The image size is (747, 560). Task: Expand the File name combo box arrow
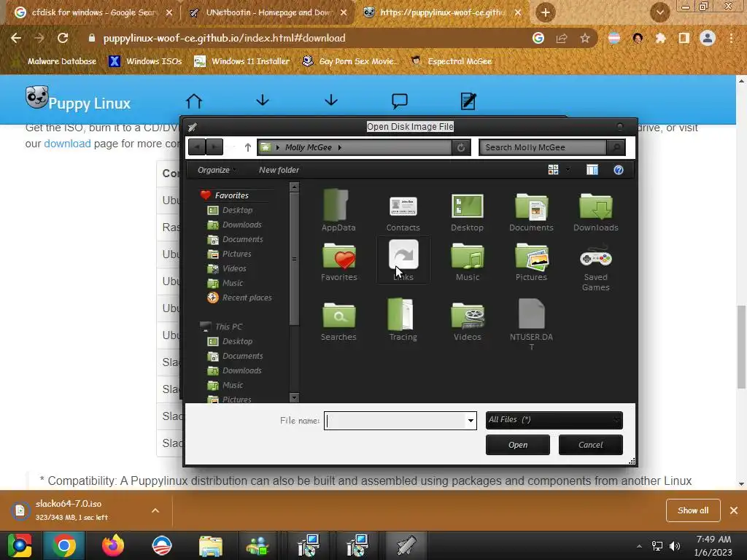coord(471,421)
